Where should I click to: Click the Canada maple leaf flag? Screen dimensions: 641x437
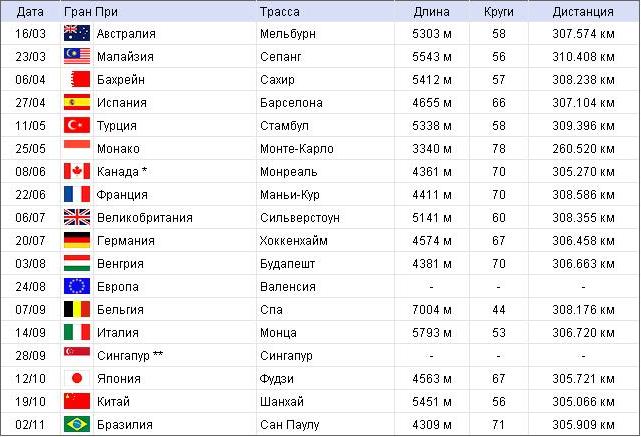click(77, 171)
